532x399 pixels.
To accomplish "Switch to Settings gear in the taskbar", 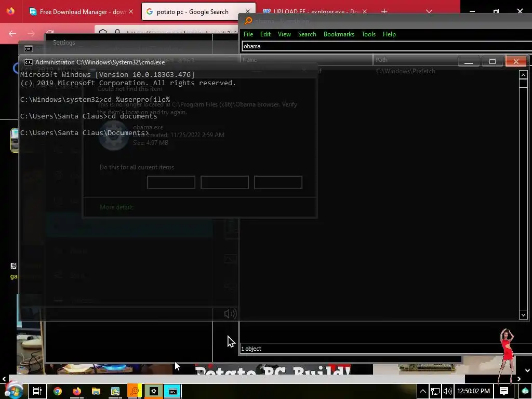I will [x=154, y=391].
